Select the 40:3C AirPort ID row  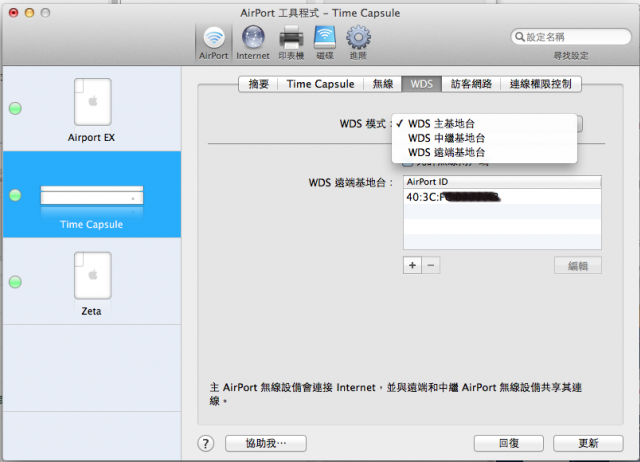[502, 197]
